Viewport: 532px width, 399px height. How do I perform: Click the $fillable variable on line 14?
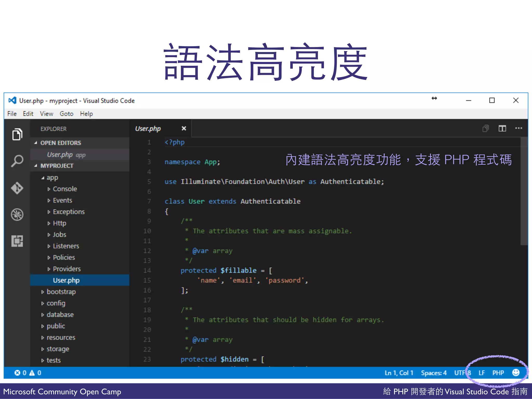pyautogui.click(x=238, y=270)
